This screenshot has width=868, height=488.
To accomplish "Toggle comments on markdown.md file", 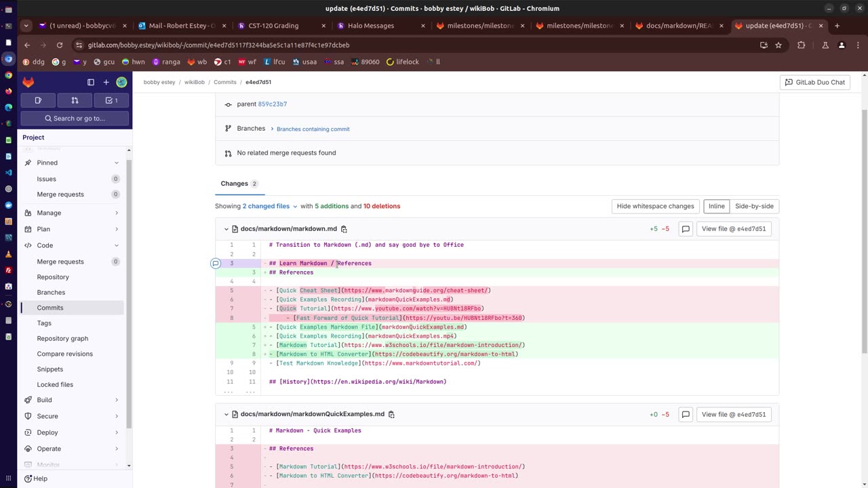I will click(686, 229).
